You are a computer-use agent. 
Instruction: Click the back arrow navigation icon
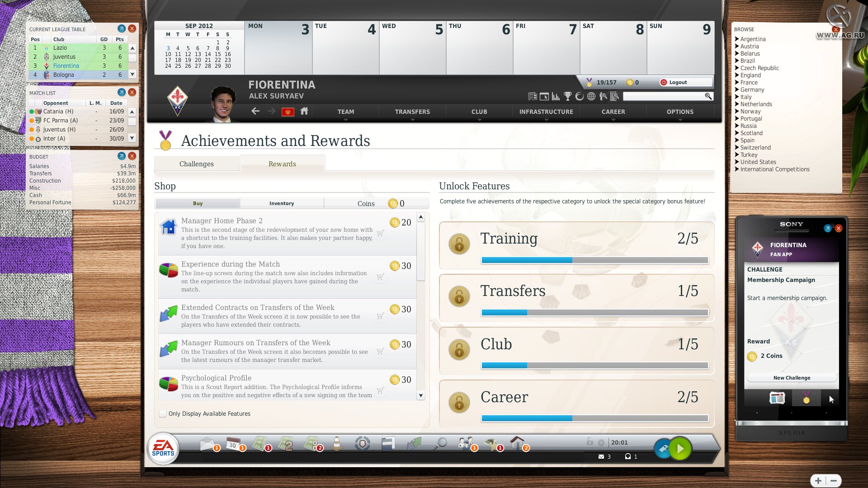(x=255, y=111)
